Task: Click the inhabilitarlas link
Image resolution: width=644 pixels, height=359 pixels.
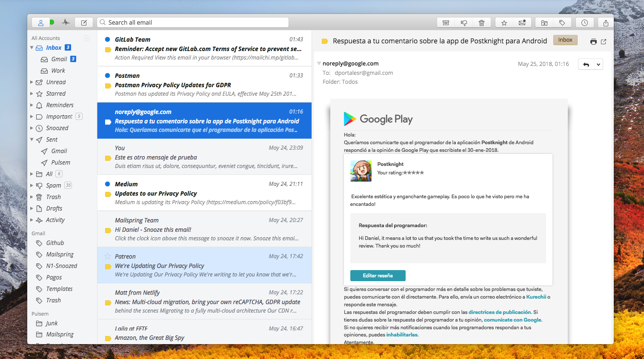Action: click(x=402, y=335)
